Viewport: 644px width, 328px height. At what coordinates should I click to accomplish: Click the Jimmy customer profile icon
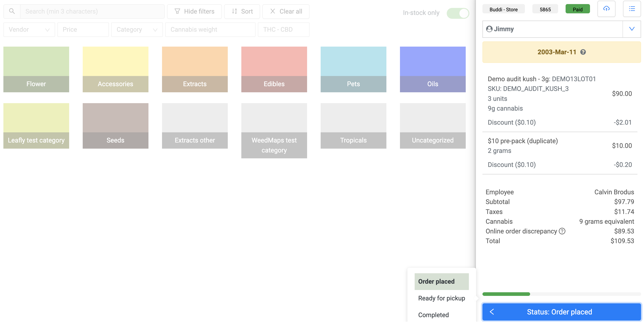point(489,29)
